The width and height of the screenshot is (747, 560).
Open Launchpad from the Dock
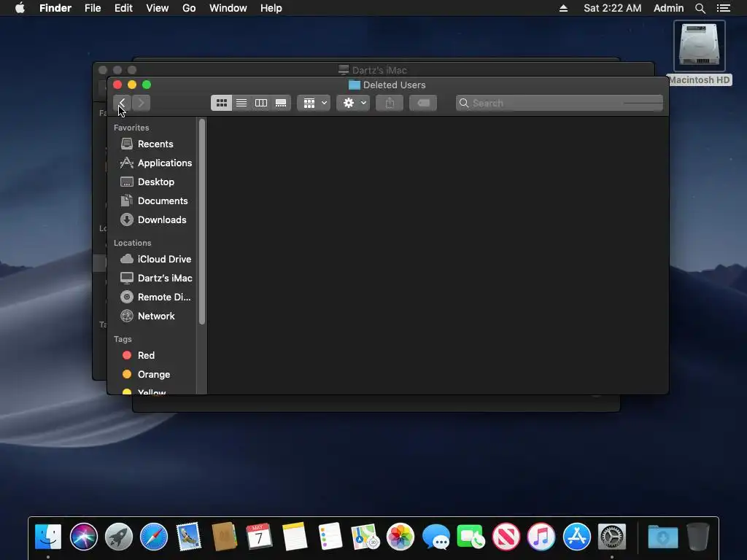coord(119,537)
